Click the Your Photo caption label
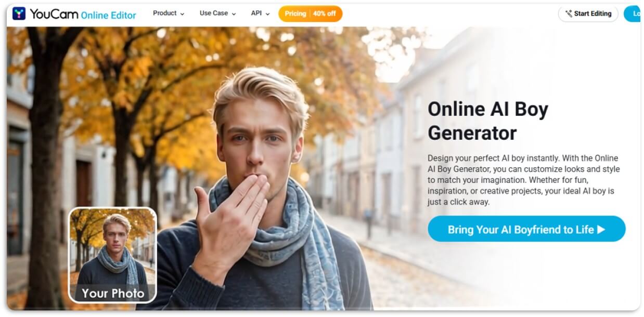The height and width of the screenshot is (317, 644). tap(113, 293)
